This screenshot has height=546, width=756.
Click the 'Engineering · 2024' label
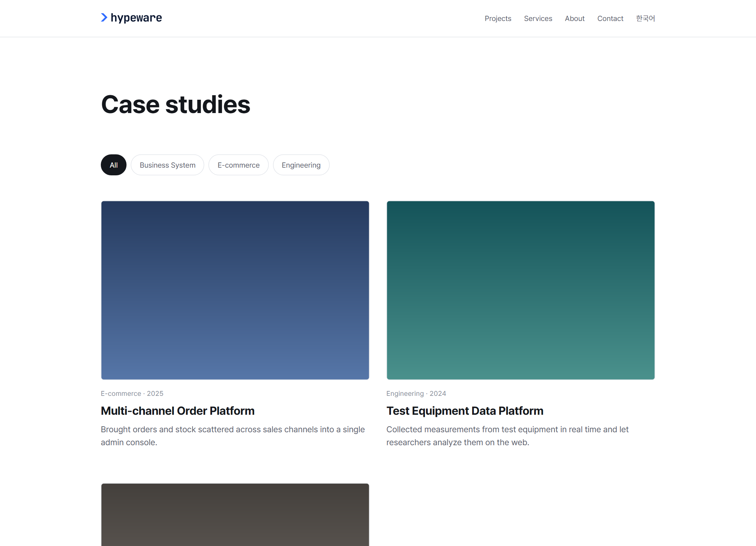pos(416,393)
